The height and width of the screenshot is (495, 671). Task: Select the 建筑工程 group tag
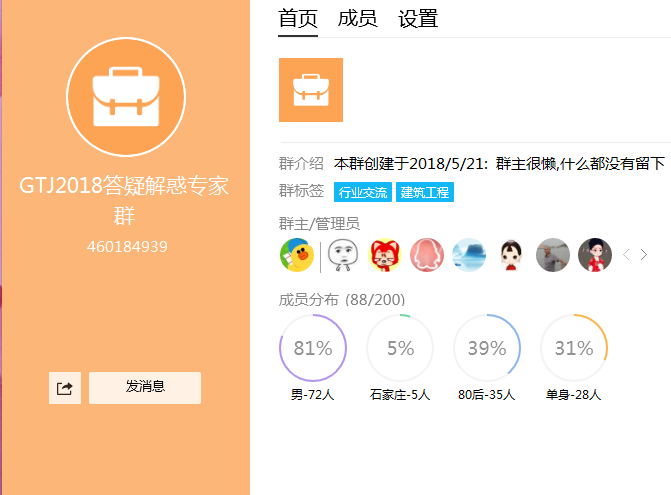[x=425, y=192]
